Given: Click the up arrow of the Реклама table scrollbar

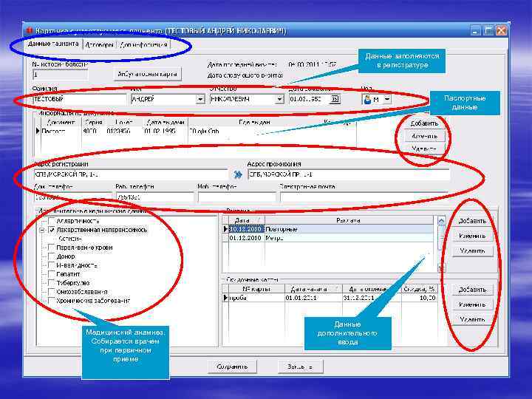Looking at the screenshot, I should pyautogui.click(x=441, y=221).
